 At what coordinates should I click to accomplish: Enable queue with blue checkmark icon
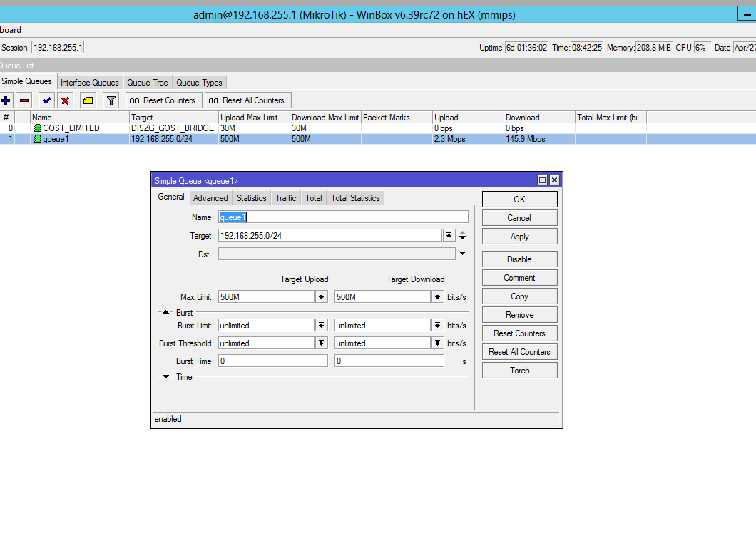pyautogui.click(x=47, y=100)
